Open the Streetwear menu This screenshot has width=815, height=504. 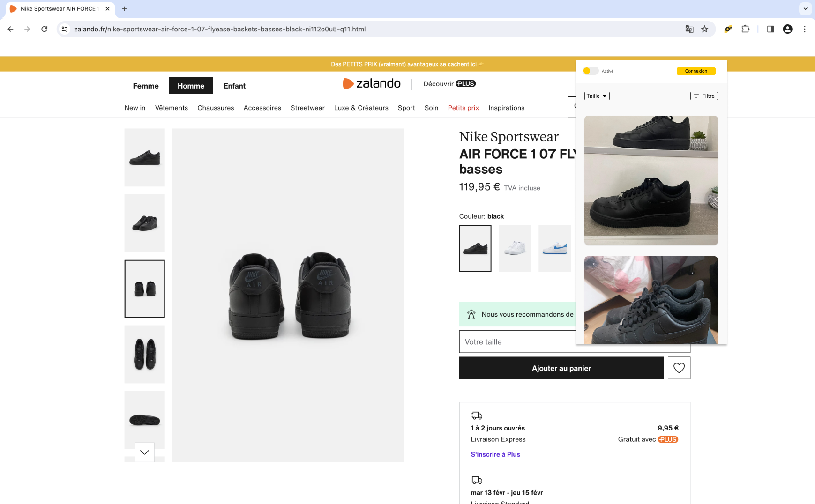pyautogui.click(x=307, y=108)
